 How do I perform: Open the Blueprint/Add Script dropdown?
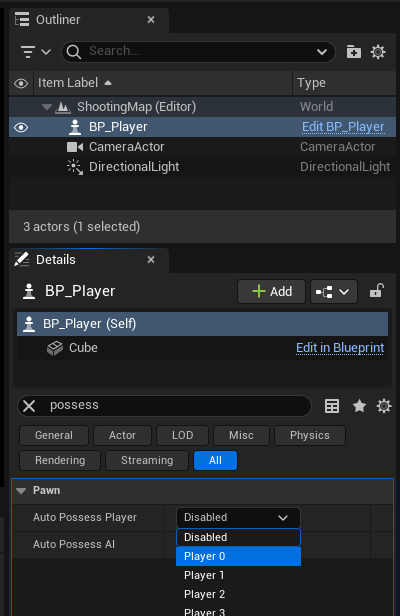point(334,292)
